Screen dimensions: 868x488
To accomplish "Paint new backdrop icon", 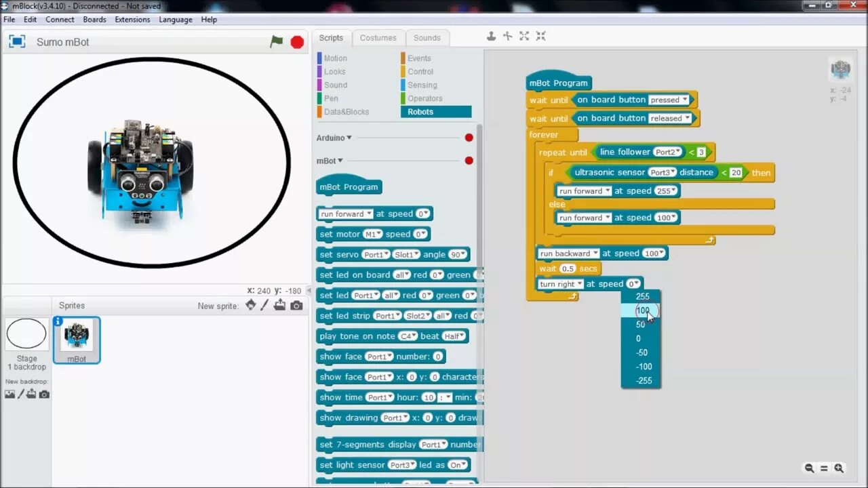I will click(x=21, y=394).
